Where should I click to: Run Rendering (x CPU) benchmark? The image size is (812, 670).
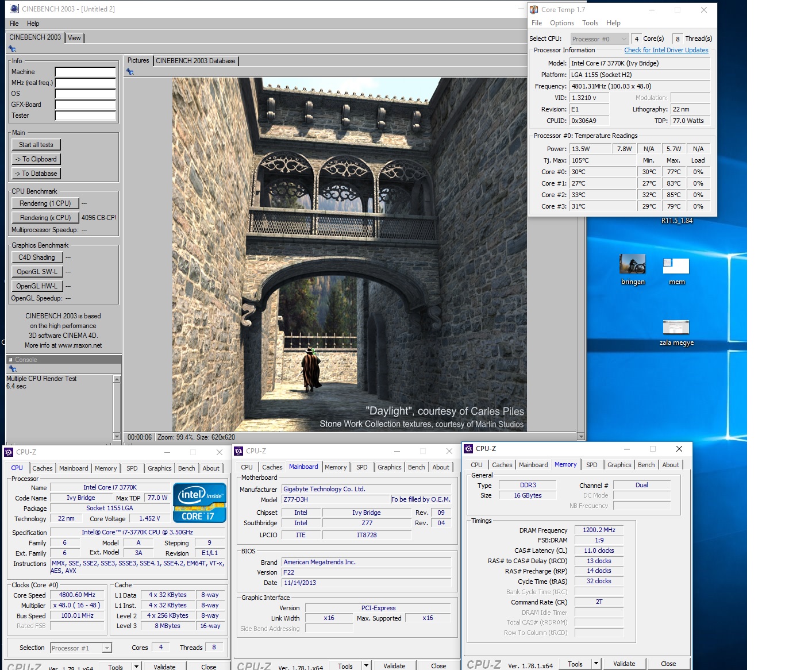coord(45,218)
